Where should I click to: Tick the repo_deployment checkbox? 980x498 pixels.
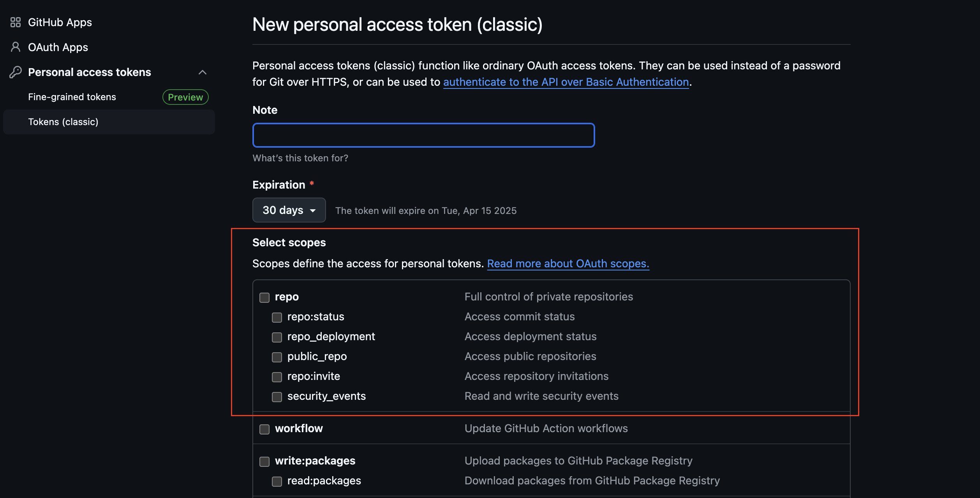pyautogui.click(x=277, y=337)
